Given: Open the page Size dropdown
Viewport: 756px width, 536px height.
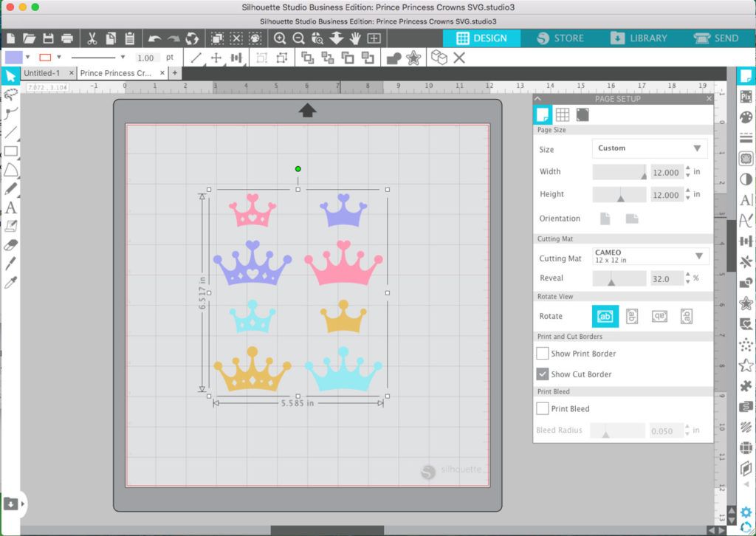Looking at the screenshot, I should point(650,148).
